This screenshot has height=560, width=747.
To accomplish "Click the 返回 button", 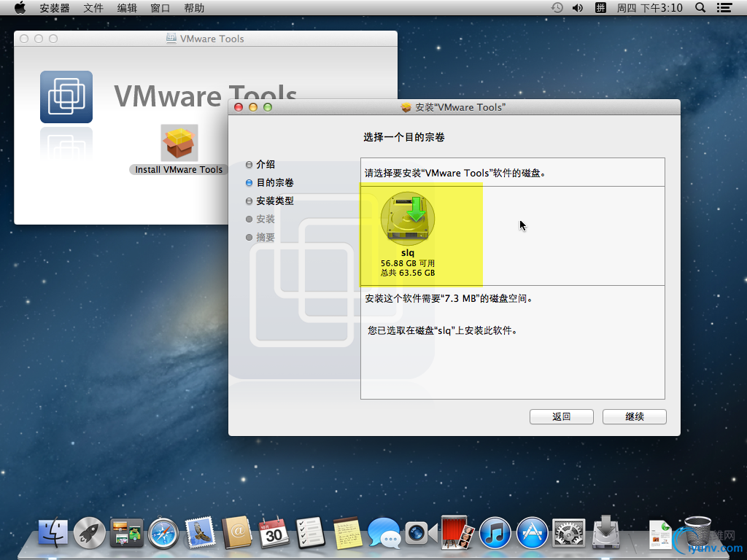I will tap(561, 416).
